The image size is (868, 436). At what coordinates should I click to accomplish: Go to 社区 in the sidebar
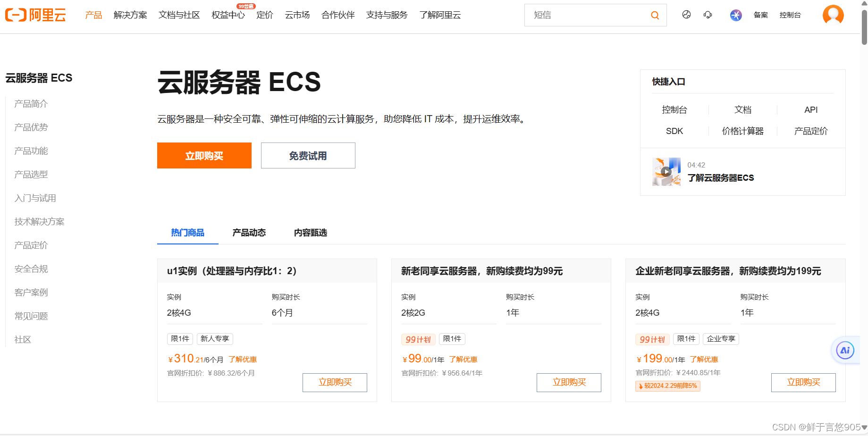pos(23,340)
